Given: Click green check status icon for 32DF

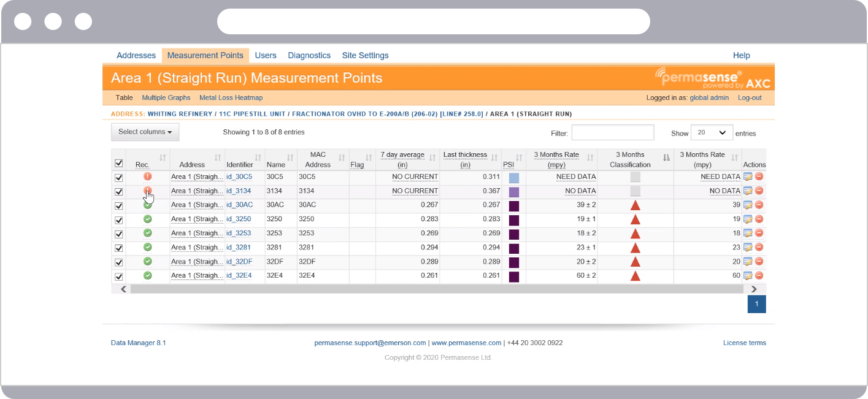Looking at the screenshot, I should tap(147, 261).
